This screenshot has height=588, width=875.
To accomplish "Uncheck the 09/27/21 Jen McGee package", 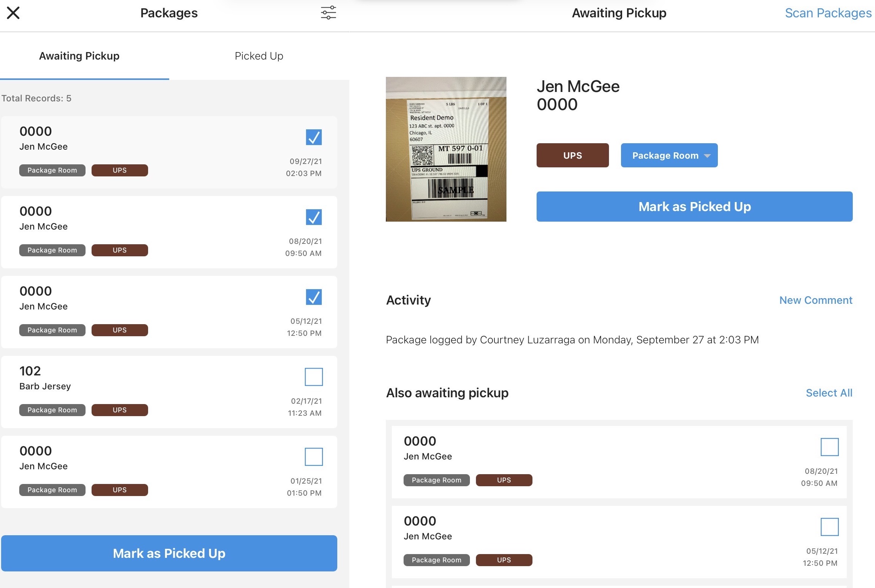I will click(x=314, y=137).
